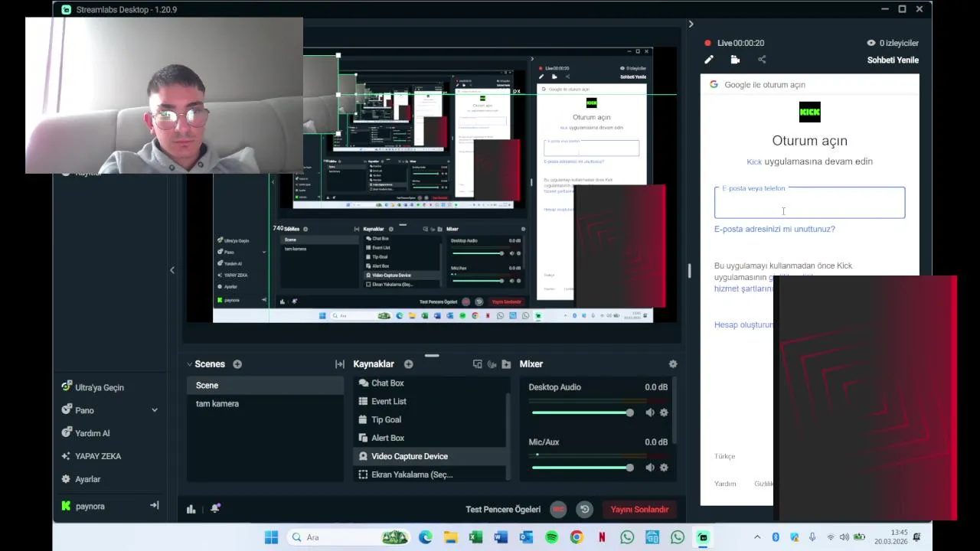Click the dual output icon in Kaynaklar header
980x551 pixels.
point(478,364)
